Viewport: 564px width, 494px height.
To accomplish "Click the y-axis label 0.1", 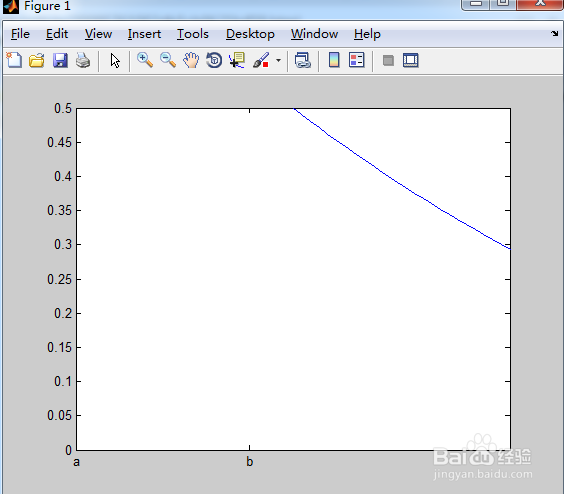I will tap(63, 381).
